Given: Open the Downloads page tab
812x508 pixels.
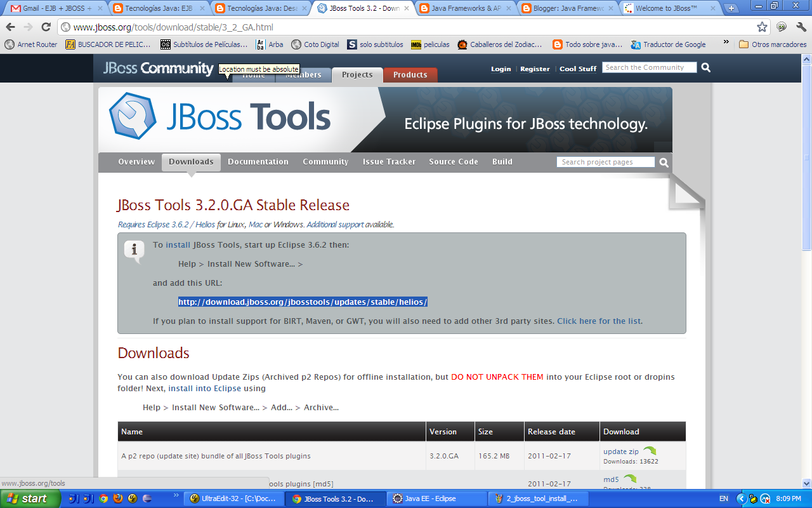Looking at the screenshot, I should tap(191, 162).
